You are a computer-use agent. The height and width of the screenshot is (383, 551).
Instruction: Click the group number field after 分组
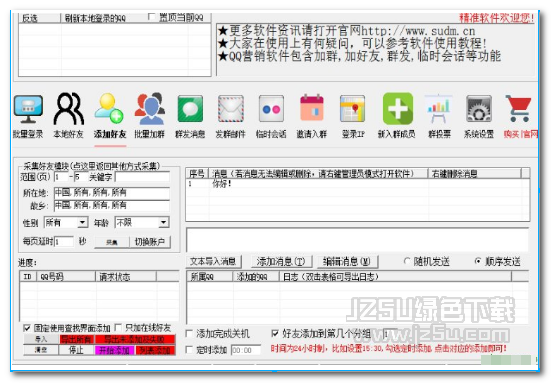point(389,334)
